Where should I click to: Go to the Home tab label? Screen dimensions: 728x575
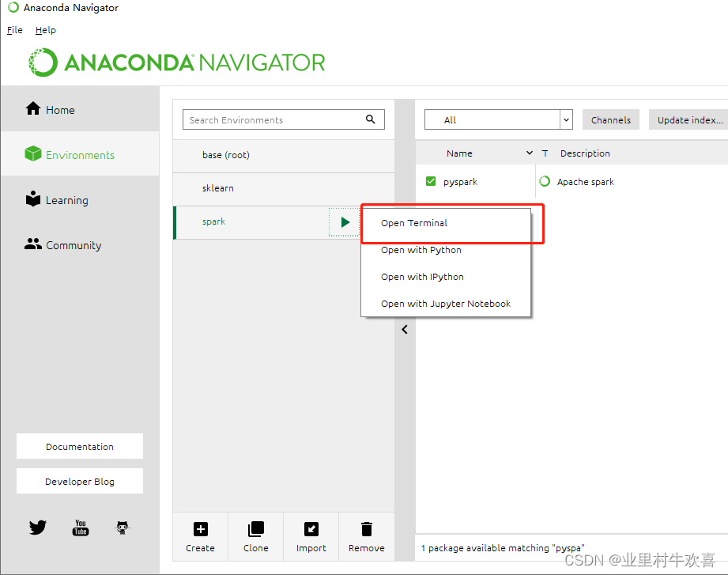click(x=60, y=110)
